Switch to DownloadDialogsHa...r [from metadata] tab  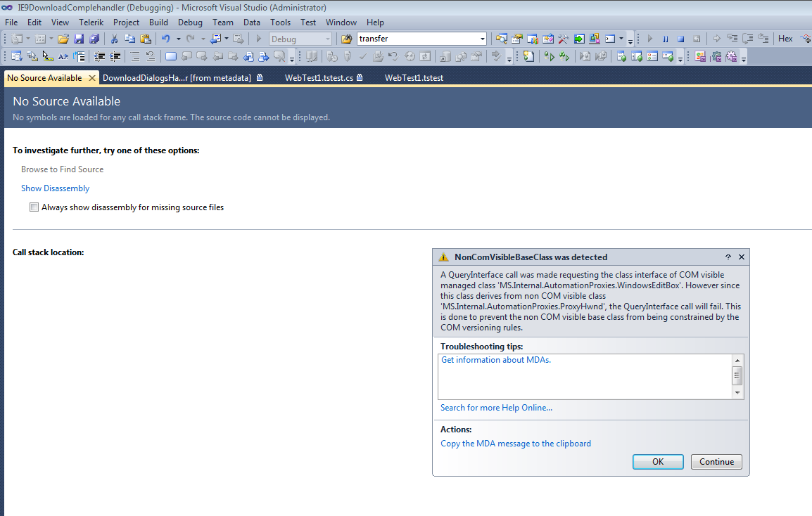pos(183,77)
